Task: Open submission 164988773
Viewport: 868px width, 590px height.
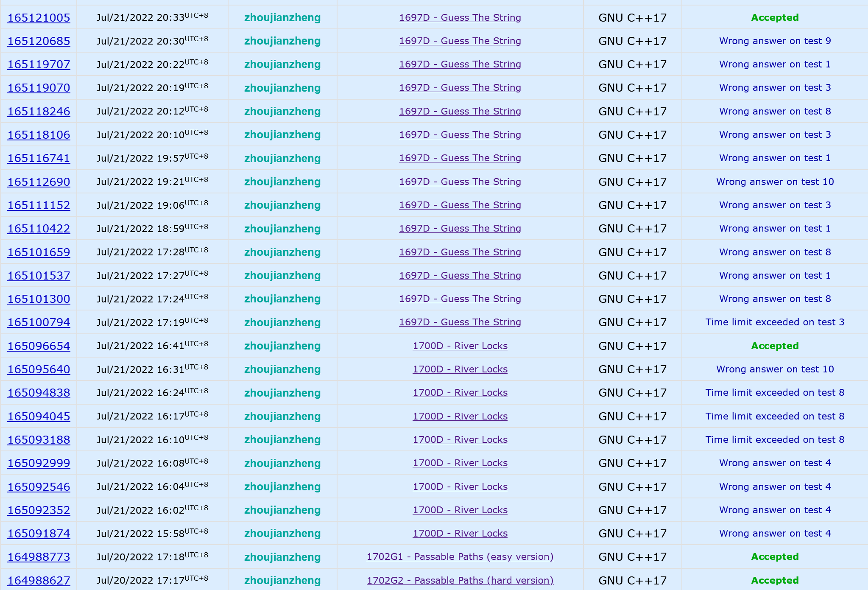Action: click(x=39, y=557)
